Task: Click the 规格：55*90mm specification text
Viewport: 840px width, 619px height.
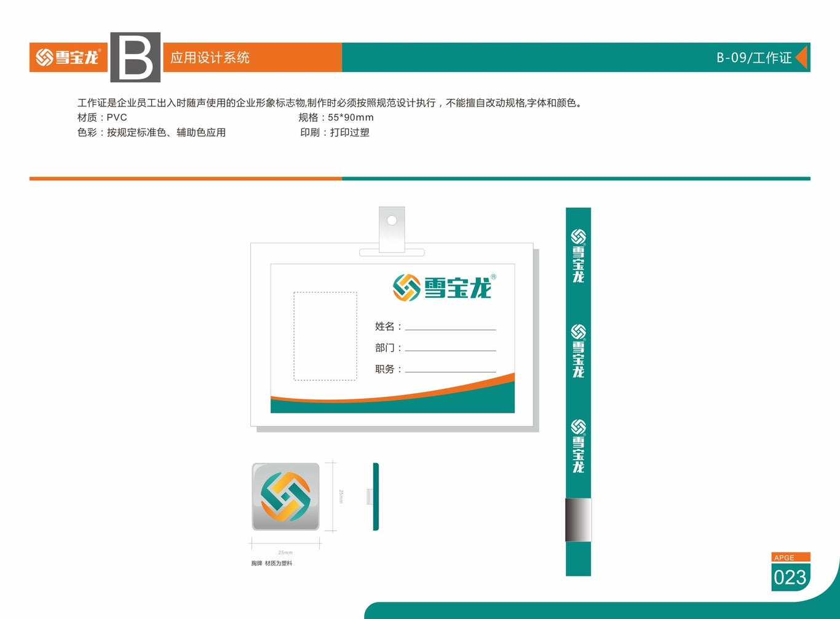Action: [336, 118]
